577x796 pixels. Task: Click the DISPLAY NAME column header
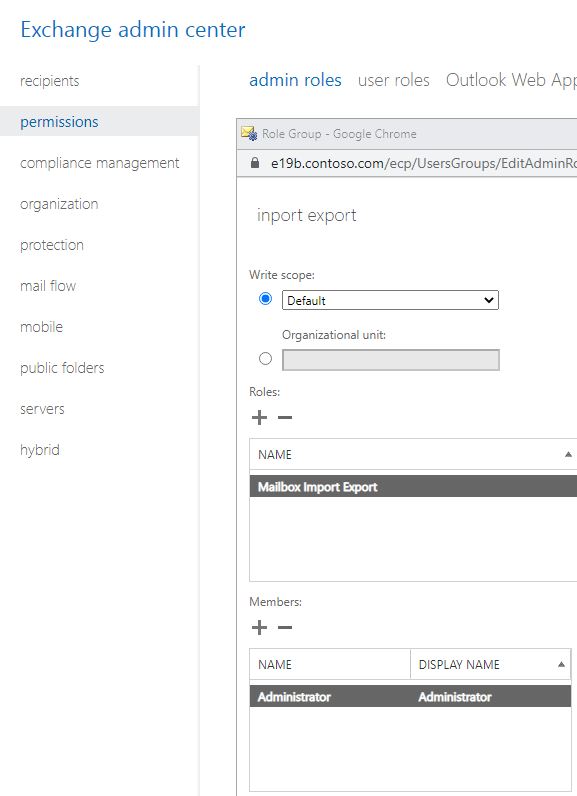coord(491,665)
